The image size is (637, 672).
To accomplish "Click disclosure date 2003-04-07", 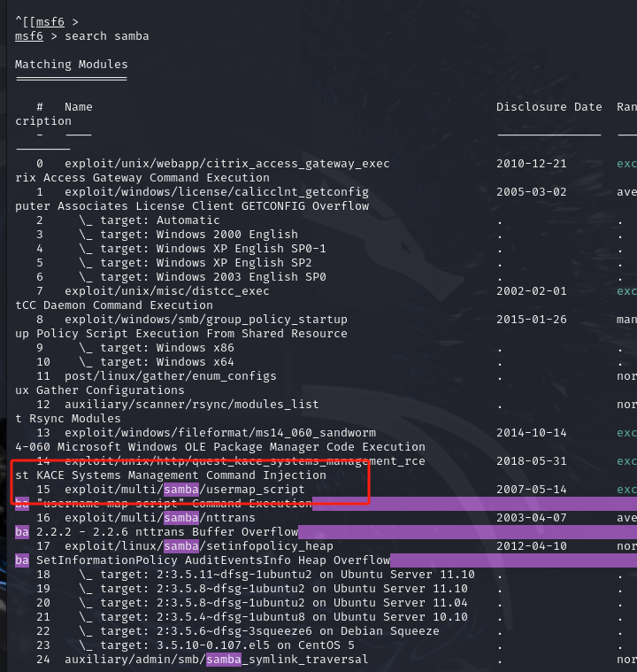I will 532,517.
